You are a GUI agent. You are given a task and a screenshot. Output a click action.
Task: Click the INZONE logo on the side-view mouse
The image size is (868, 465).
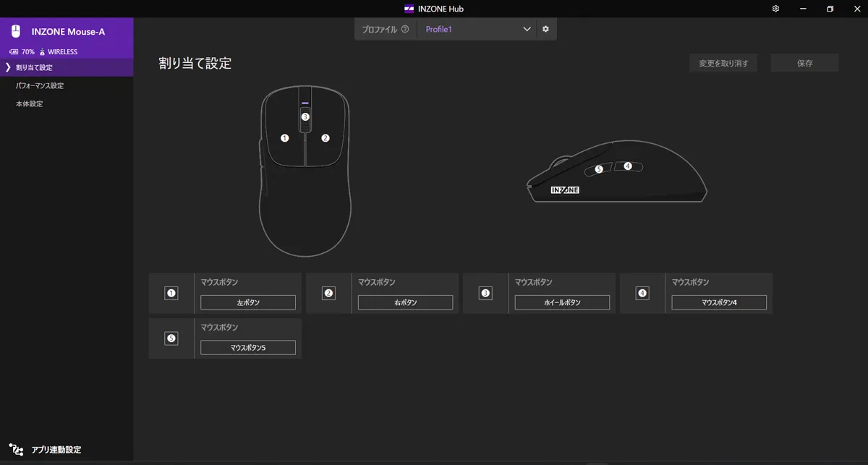[x=565, y=190]
